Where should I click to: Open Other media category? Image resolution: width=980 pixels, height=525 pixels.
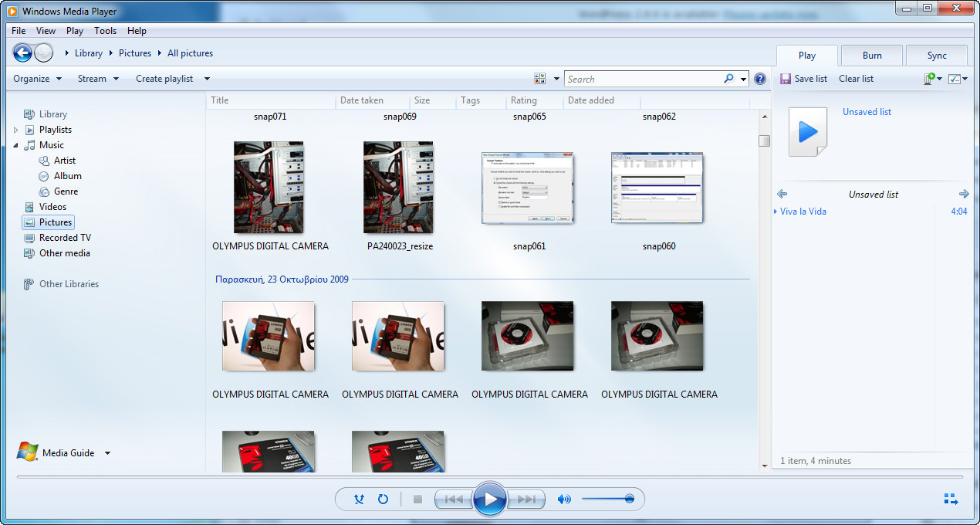tap(65, 253)
